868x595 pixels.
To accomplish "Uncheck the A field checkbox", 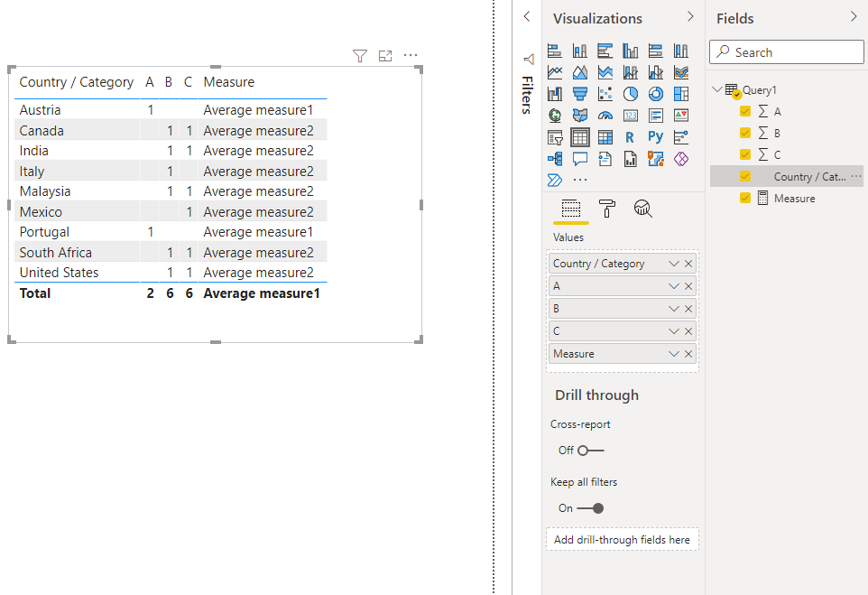I will coord(745,111).
